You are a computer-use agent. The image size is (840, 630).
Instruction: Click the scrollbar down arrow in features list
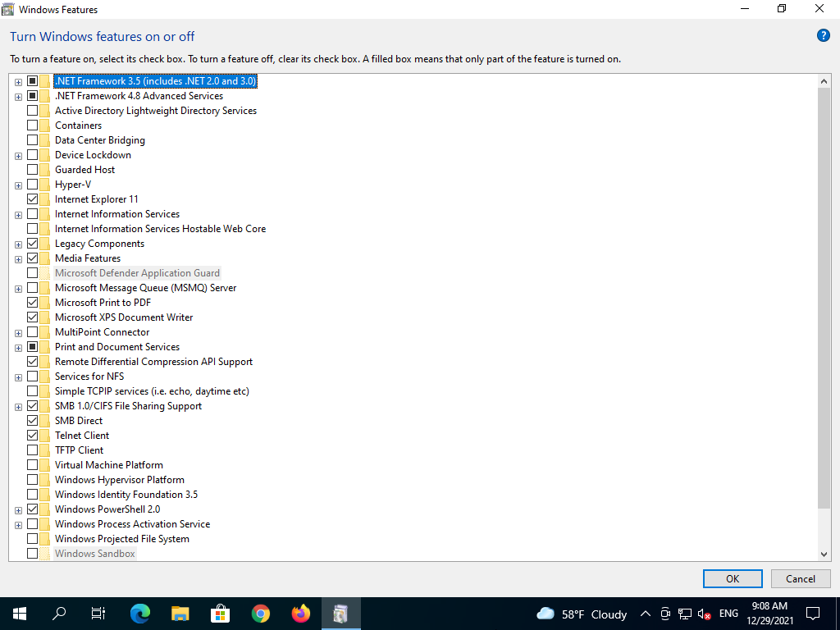(825, 555)
